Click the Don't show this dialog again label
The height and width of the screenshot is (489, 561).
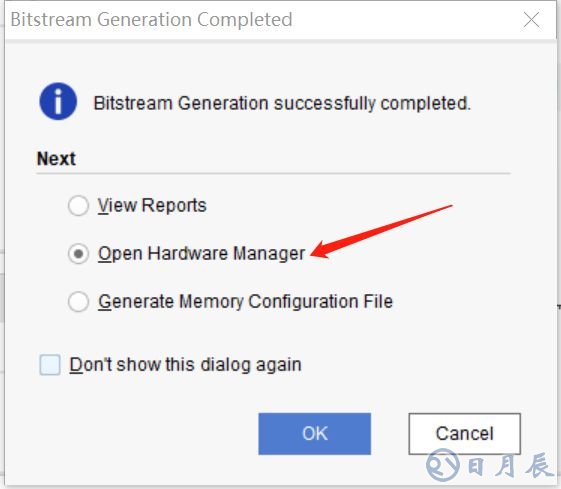pos(185,365)
